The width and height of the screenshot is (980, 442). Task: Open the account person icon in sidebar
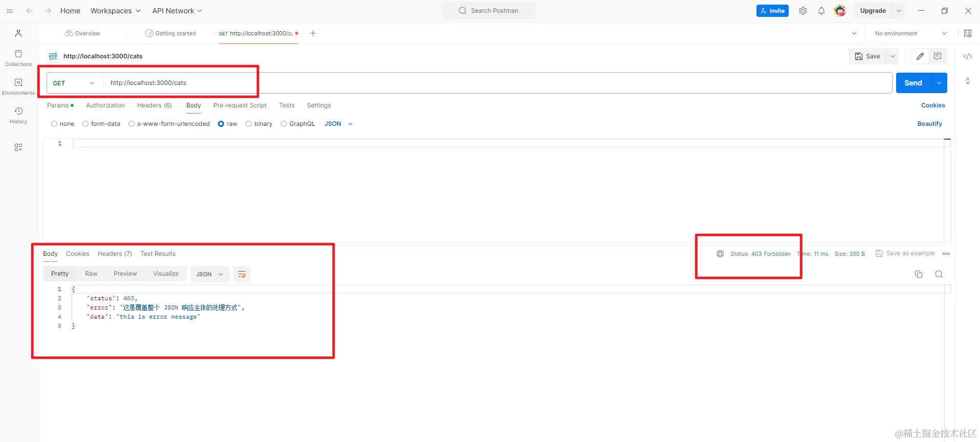[x=18, y=33]
